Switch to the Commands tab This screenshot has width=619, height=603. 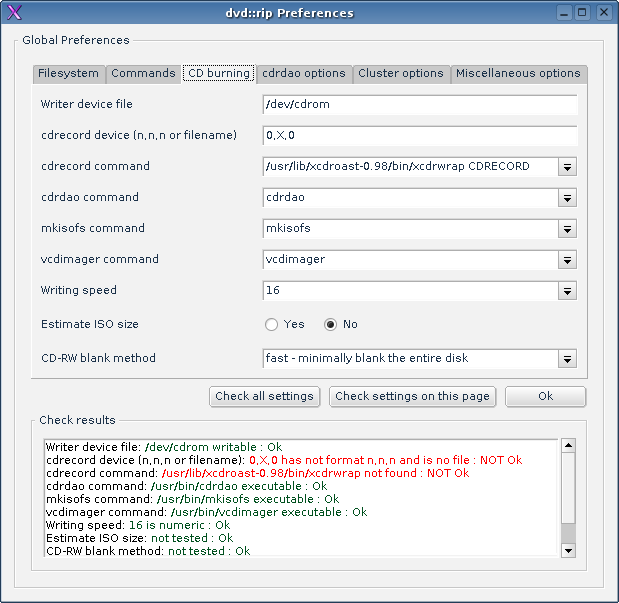pos(143,74)
